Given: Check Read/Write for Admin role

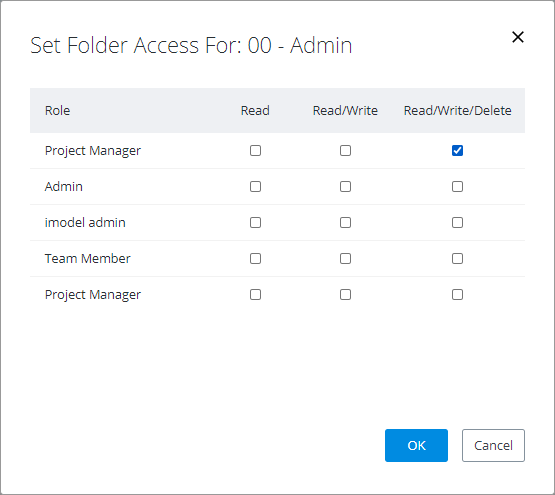Looking at the screenshot, I should coord(345,187).
